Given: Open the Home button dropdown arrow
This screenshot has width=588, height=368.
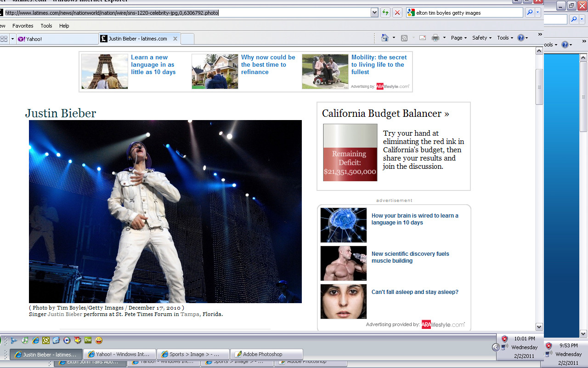Looking at the screenshot, I should pyautogui.click(x=394, y=38).
